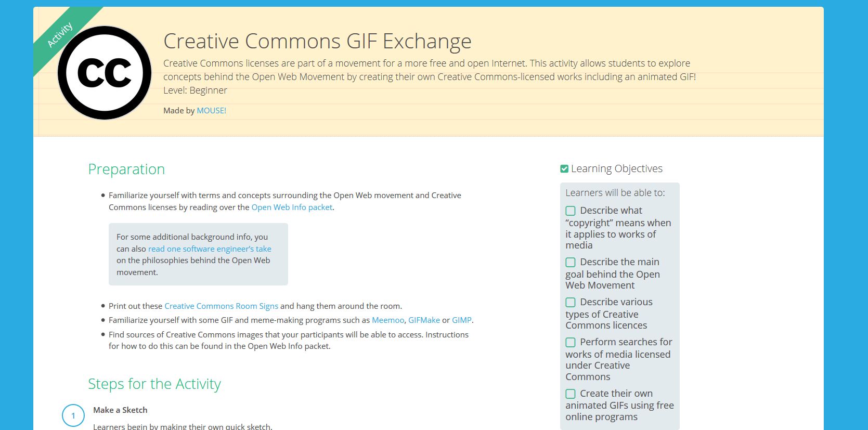Viewport: 868px width, 430px height.
Task: Open the Open Web Info packet link
Action: coord(292,207)
